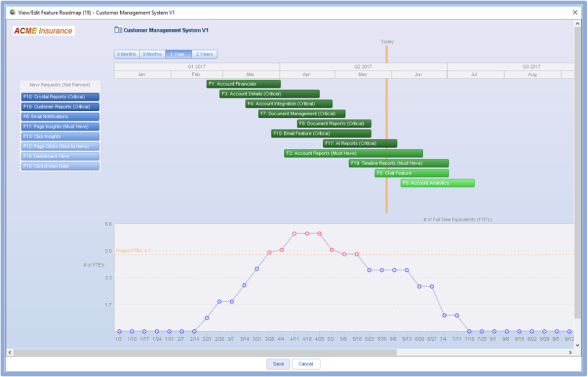Select F11: Page Insights (Must Have) request

pos(61,126)
